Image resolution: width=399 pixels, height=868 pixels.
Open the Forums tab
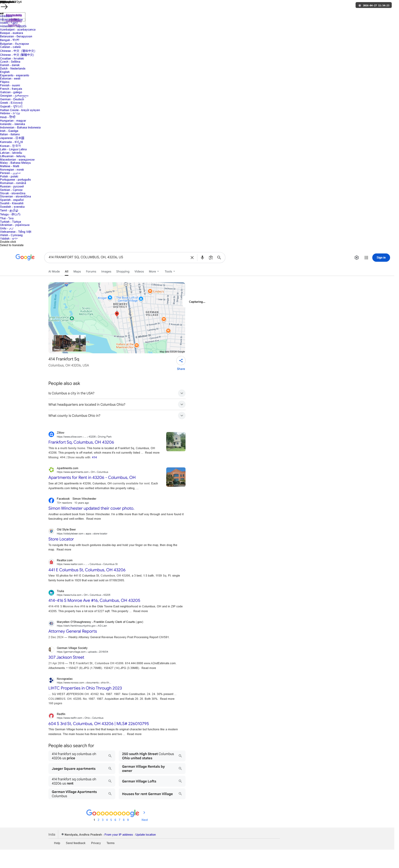(x=91, y=272)
